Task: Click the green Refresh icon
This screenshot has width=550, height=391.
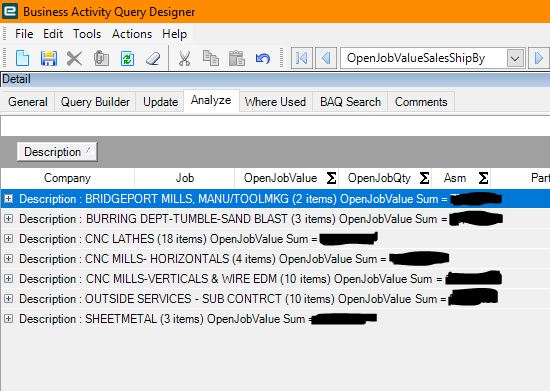Action: point(127,58)
